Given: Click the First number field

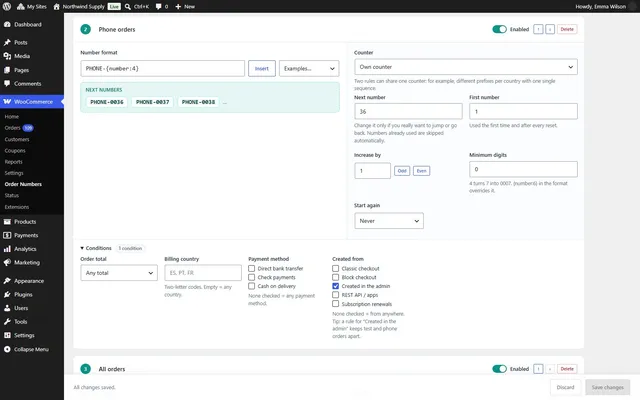Looking at the screenshot, I should 523,111.
